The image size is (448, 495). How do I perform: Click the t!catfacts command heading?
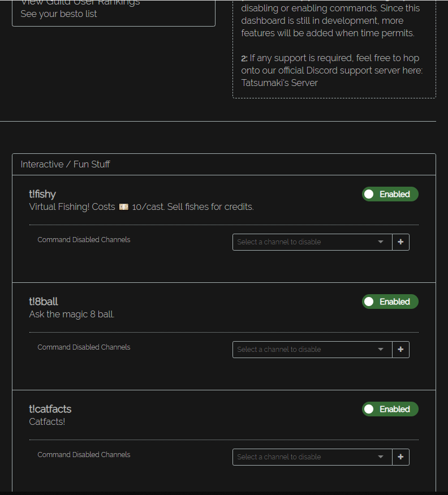(50, 410)
